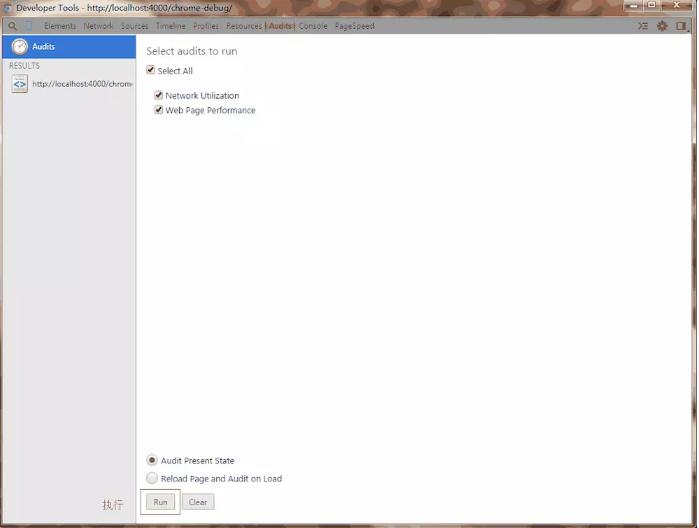Viewport: 699px width, 528px height.
Task: Switch to the Network tab
Action: tap(98, 26)
